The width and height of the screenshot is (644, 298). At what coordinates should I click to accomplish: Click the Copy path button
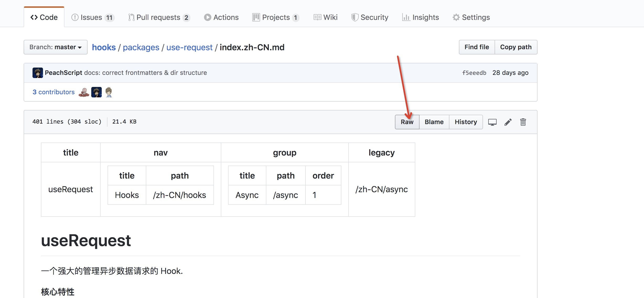(516, 47)
